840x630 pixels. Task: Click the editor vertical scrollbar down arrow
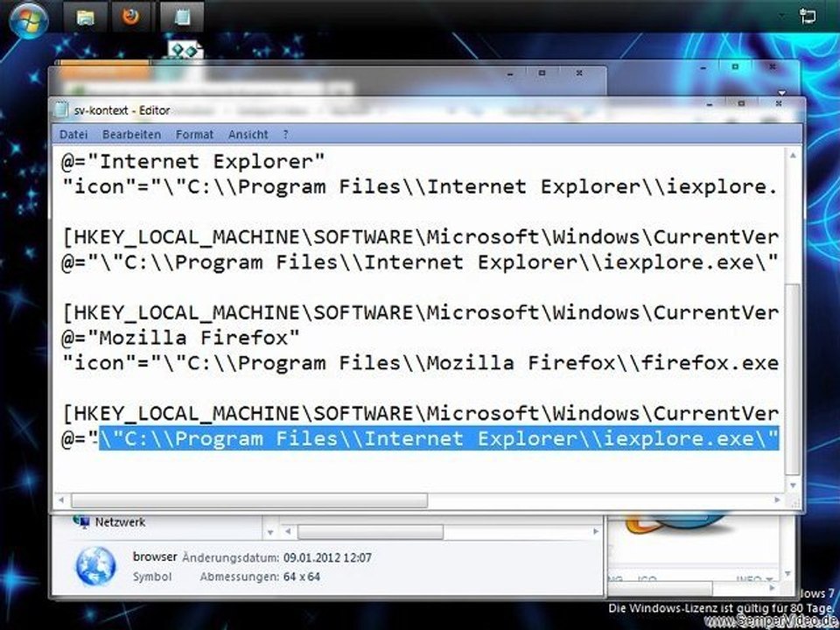click(793, 485)
